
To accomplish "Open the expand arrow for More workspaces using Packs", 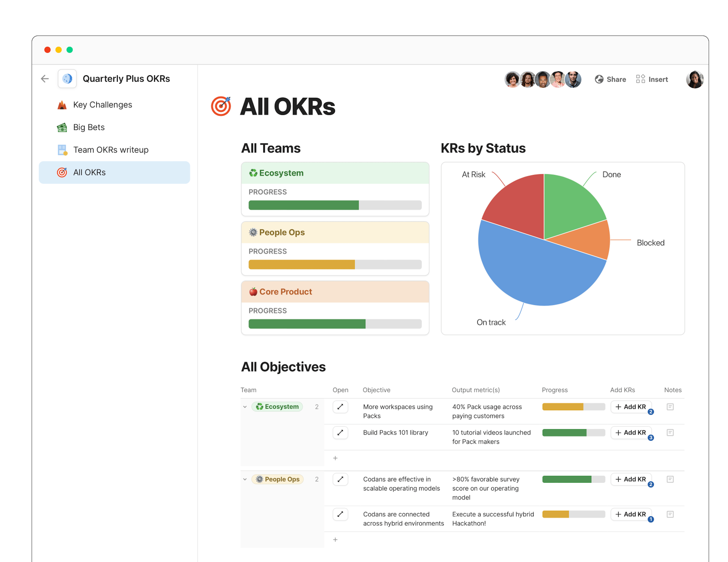I will click(340, 407).
